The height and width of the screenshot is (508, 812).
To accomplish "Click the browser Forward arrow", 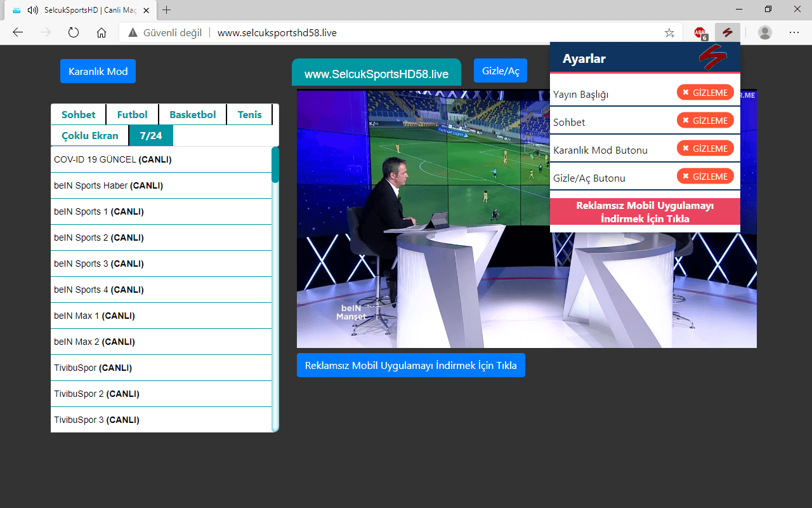I will pyautogui.click(x=46, y=32).
